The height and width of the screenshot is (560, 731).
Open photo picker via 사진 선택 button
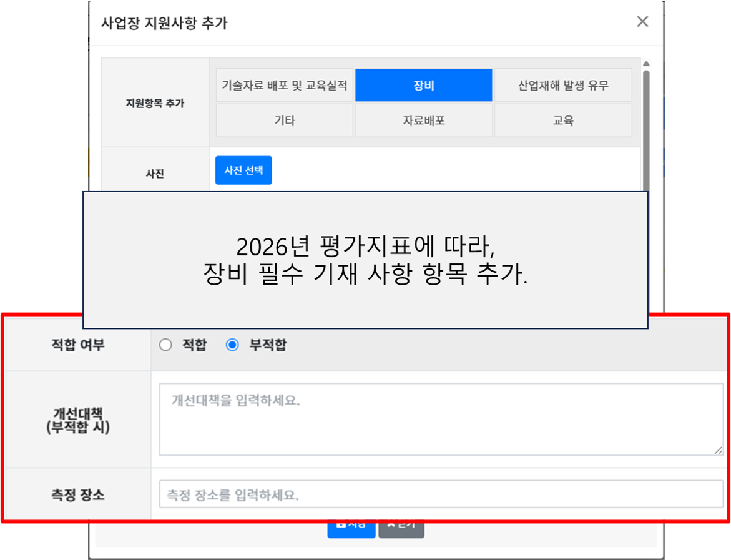coord(243,170)
